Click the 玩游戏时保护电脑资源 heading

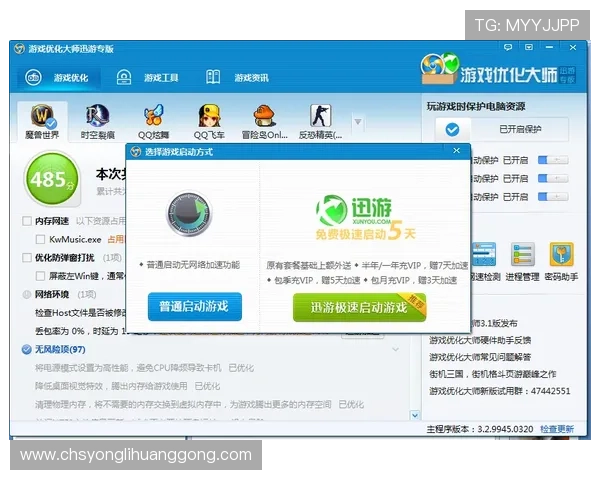pos(476,106)
